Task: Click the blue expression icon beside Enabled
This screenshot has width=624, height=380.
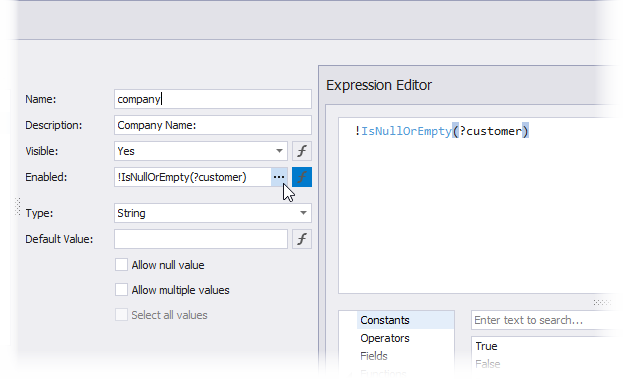Action: click(302, 177)
